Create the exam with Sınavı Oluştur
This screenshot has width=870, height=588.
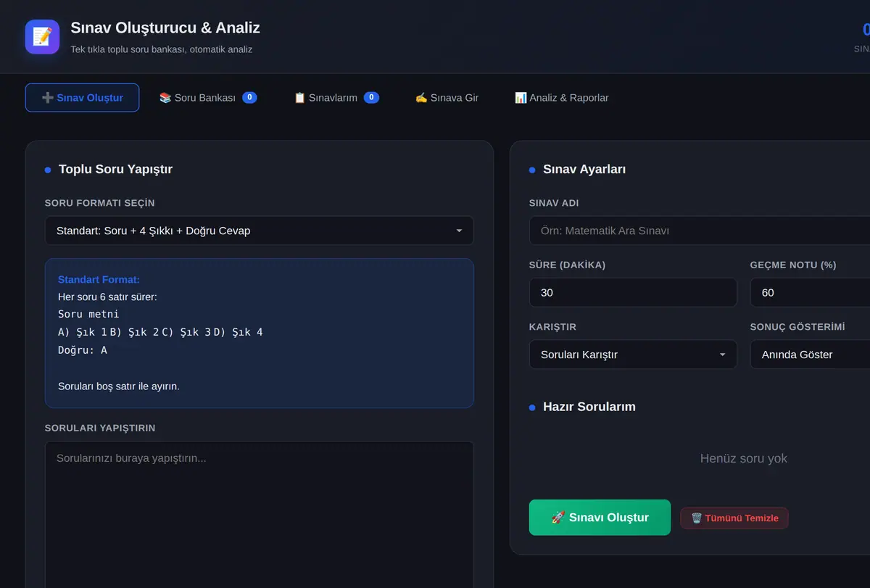tap(600, 518)
